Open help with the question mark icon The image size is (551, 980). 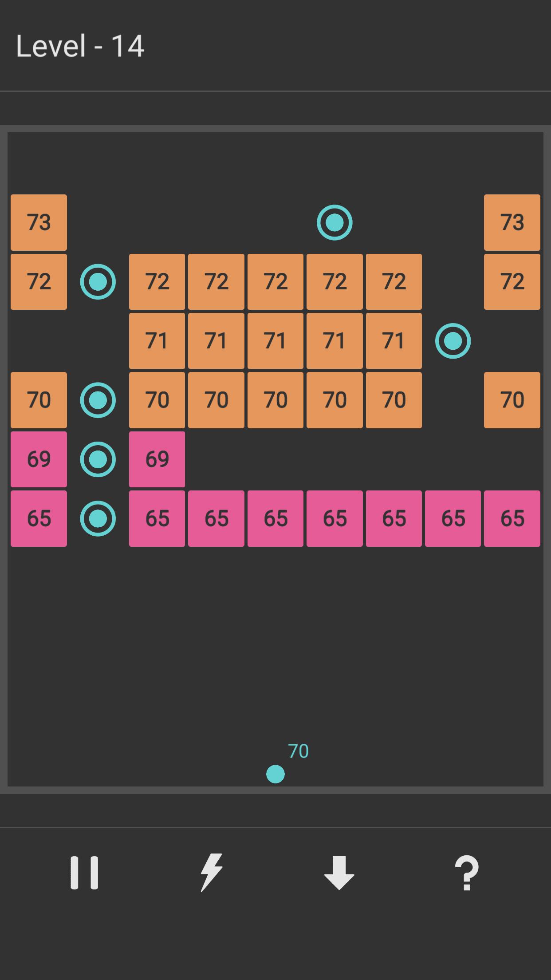click(x=467, y=873)
